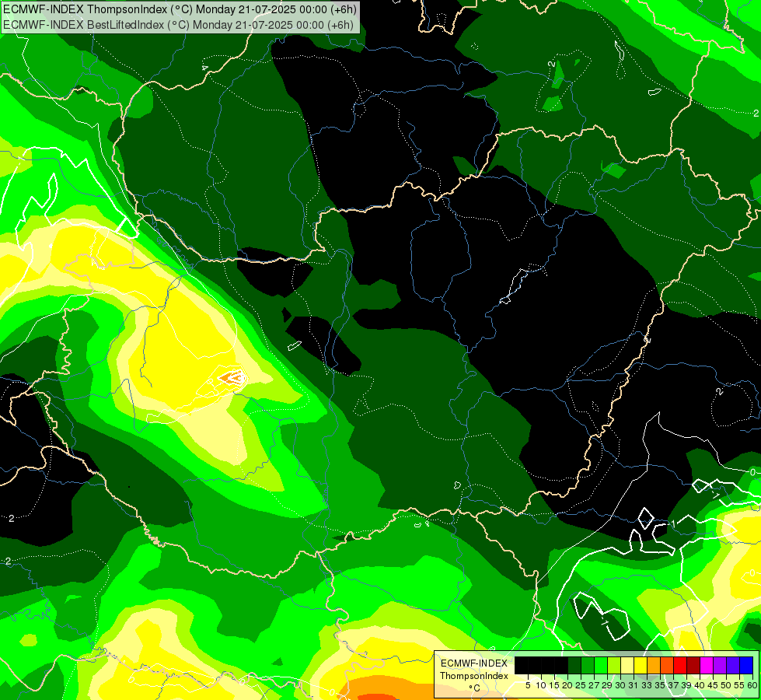Click the contour label 4 on the map
The height and width of the screenshot is (700, 761).
click(204, 68)
